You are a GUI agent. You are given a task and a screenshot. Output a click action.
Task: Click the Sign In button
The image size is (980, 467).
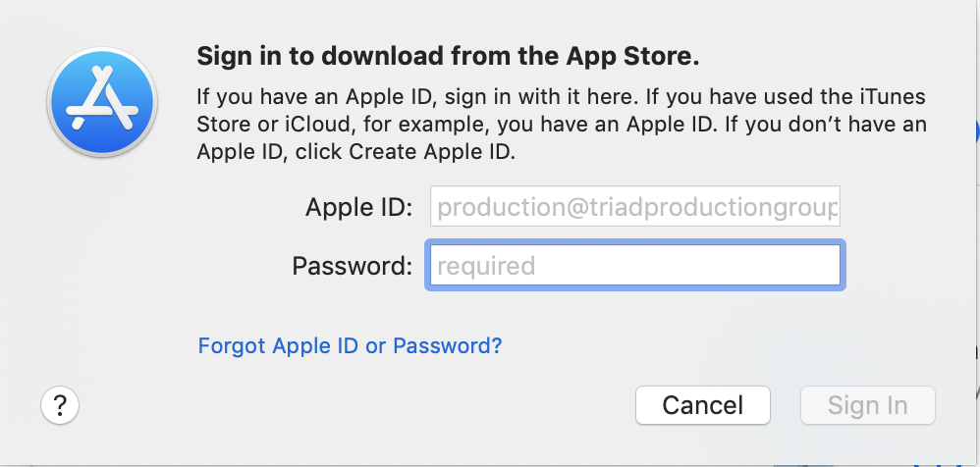[867, 405]
